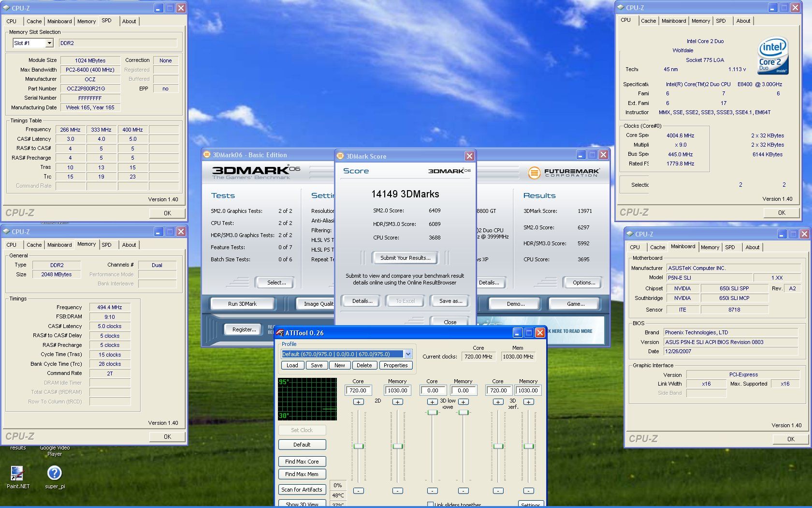The height and width of the screenshot is (508, 812).
Task: Increase 2D Core clock with plus button
Action: [358, 402]
